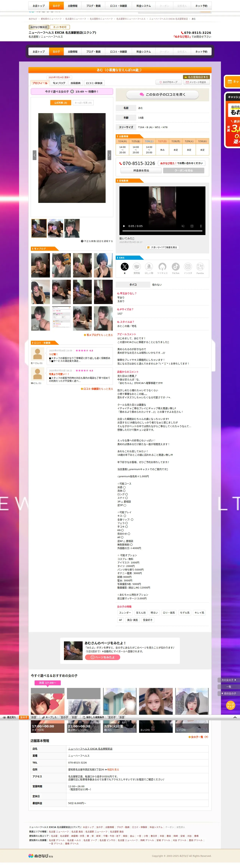Image resolution: width=240 pixels, height=868 pixels.
Task: Open 写メブログをもっと見る link
Action: click(98, 335)
